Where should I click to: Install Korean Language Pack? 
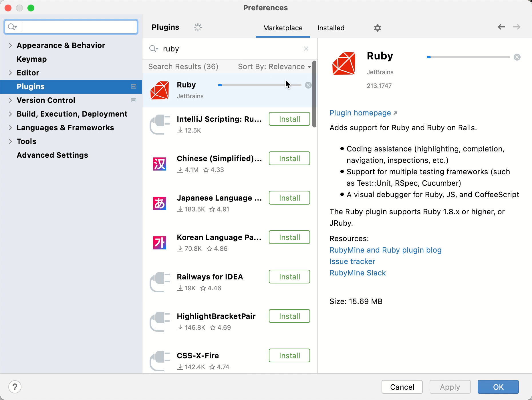pos(289,237)
